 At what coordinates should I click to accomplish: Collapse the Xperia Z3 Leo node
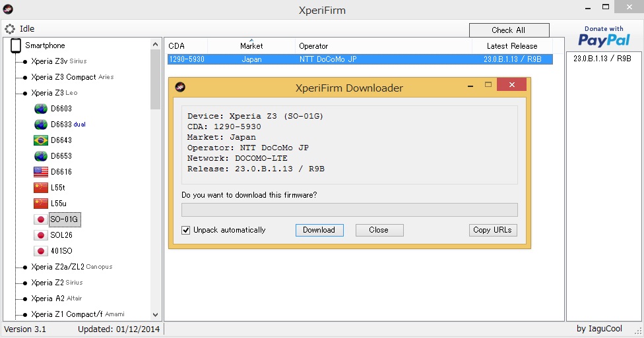click(24, 93)
